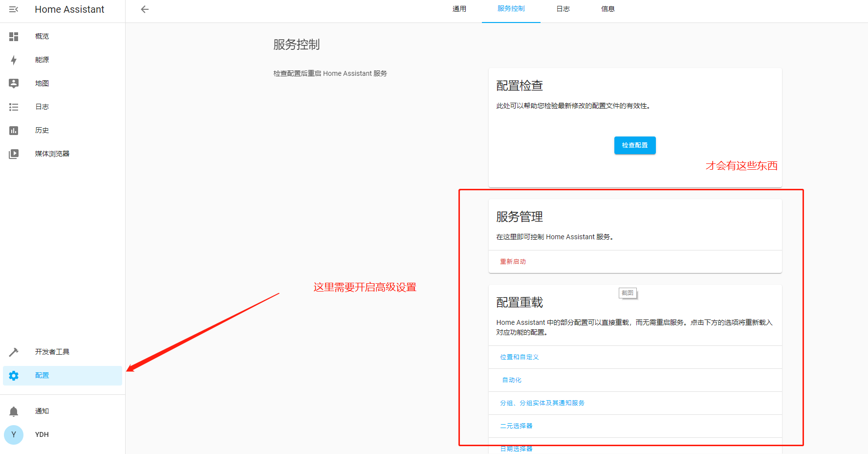This screenshot has width=868, height=454.
Task: Open the 概览 dashboard icon
Action: click(14, 37)
